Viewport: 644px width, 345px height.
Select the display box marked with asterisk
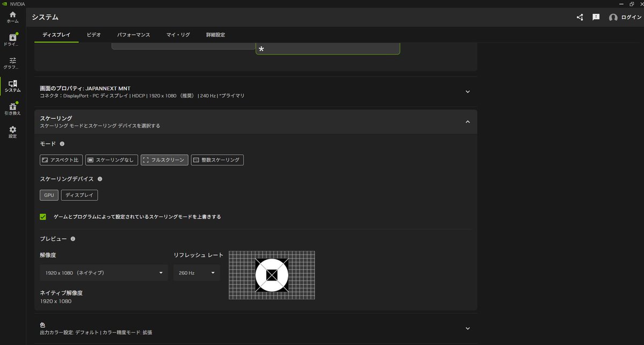pyautogui.click(x=328, y=49)
